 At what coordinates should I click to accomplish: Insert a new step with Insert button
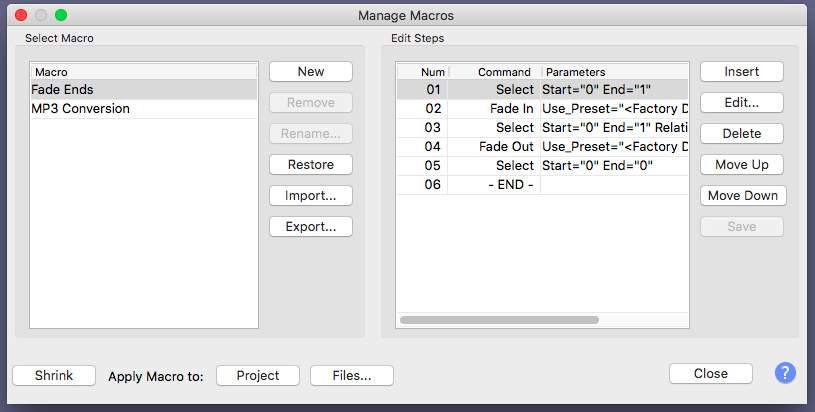point(741,71)
